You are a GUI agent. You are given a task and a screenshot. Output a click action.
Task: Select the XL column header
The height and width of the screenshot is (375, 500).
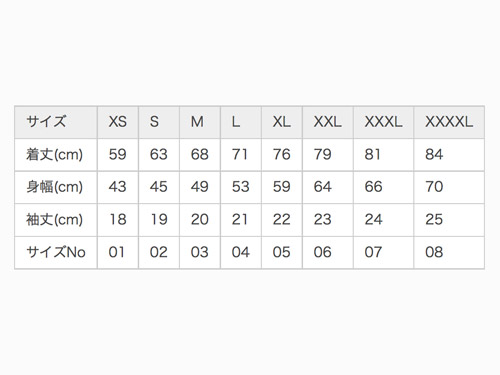tap(282, 122)
